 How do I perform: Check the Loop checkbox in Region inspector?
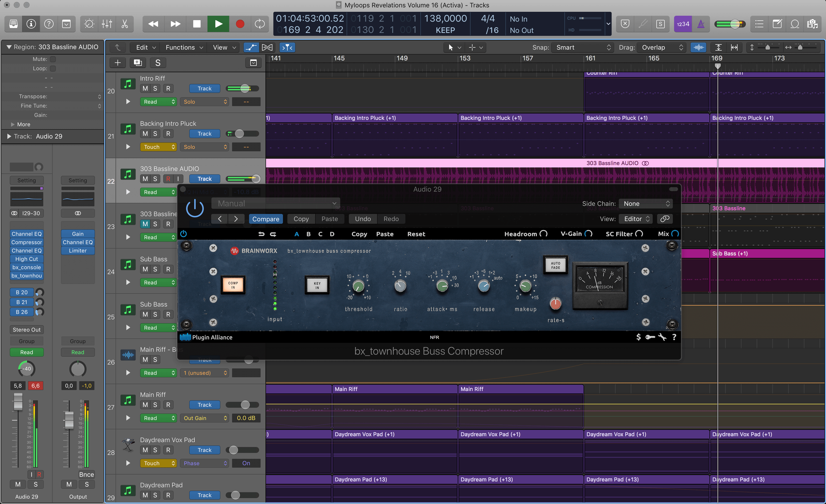(53, 68)
